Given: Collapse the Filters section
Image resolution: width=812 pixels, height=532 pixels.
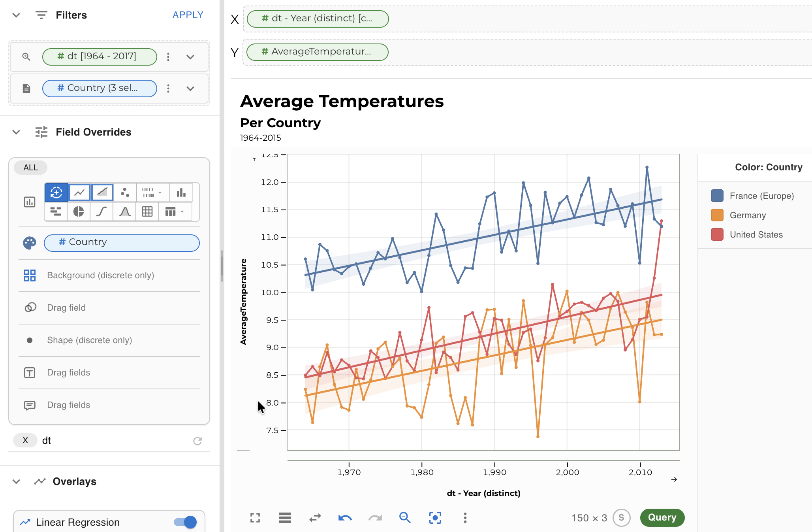Looking at the screenshot, I should [16, 15].
